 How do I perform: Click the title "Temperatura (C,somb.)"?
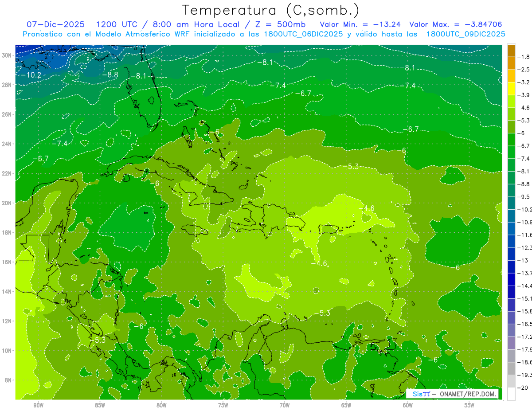pos(271,10)
